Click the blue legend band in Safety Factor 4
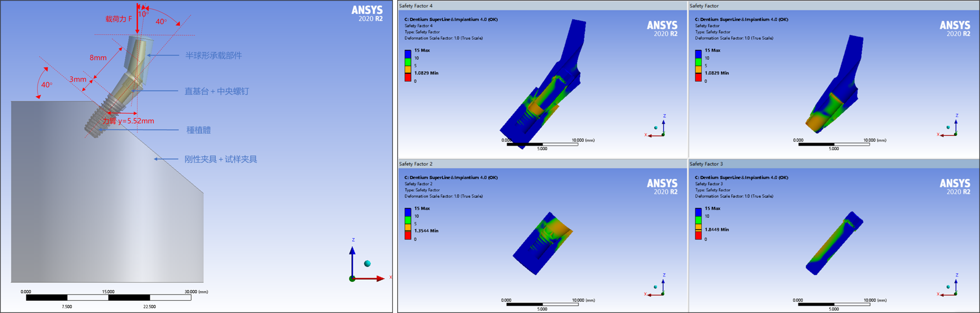The width and height of the screenshot is (980, 313). pyautogui.click(x=408, y=54)
